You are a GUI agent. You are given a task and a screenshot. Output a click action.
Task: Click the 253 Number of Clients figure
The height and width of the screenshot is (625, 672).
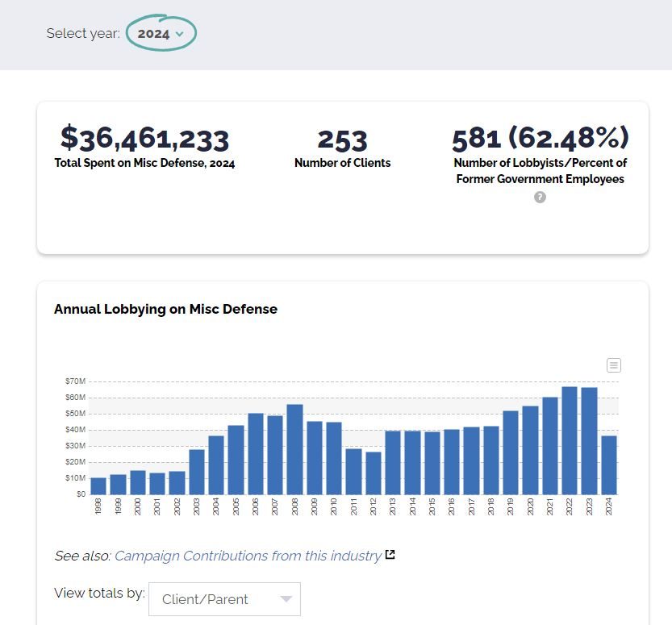[342, 140]
